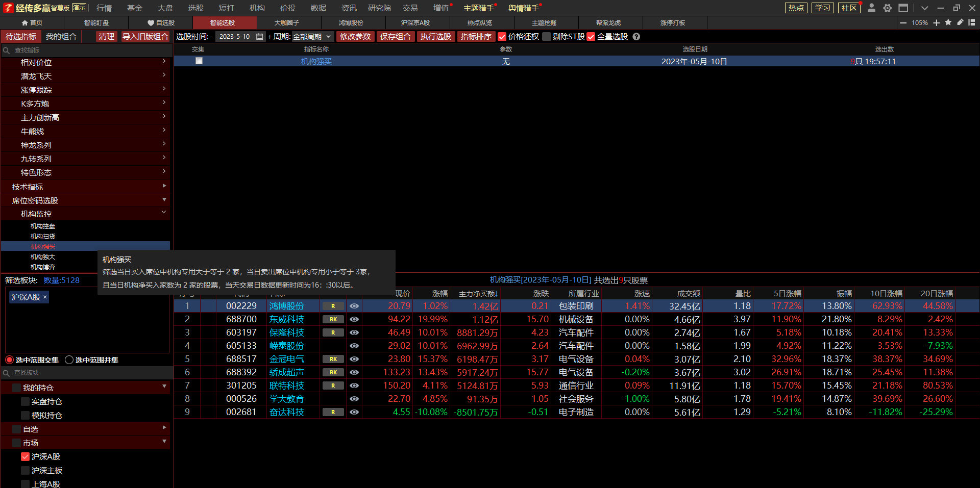Screen dimensions: 980x488
Task: Open the calendar date picker icon
Action: pos(260,37)
